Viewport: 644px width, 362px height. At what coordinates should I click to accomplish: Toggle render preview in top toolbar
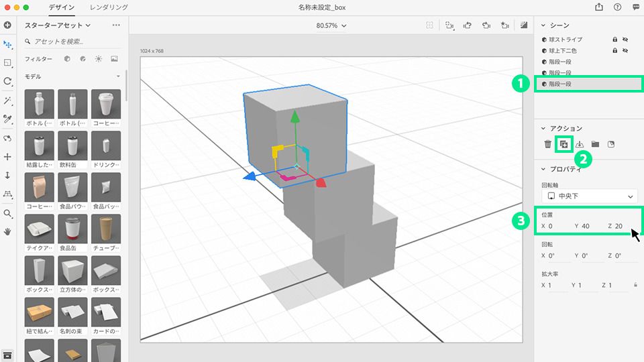pyautogui.click(x=524, y=25)
